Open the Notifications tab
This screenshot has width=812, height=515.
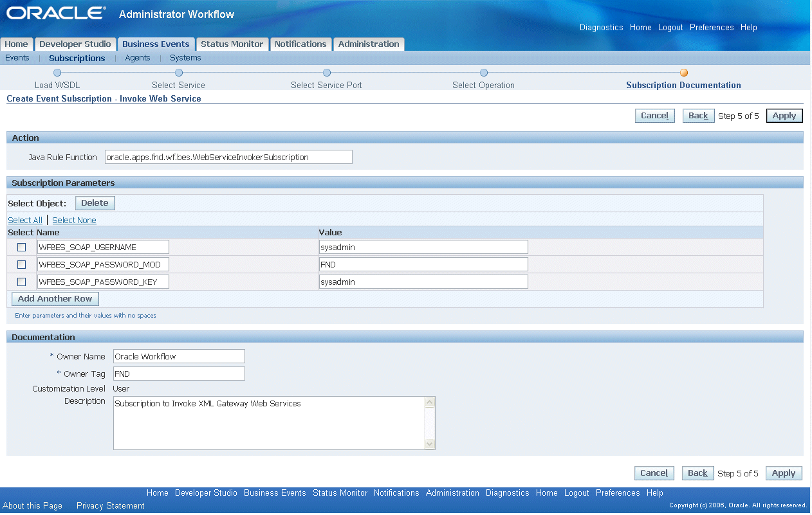[x=300, y=44]
